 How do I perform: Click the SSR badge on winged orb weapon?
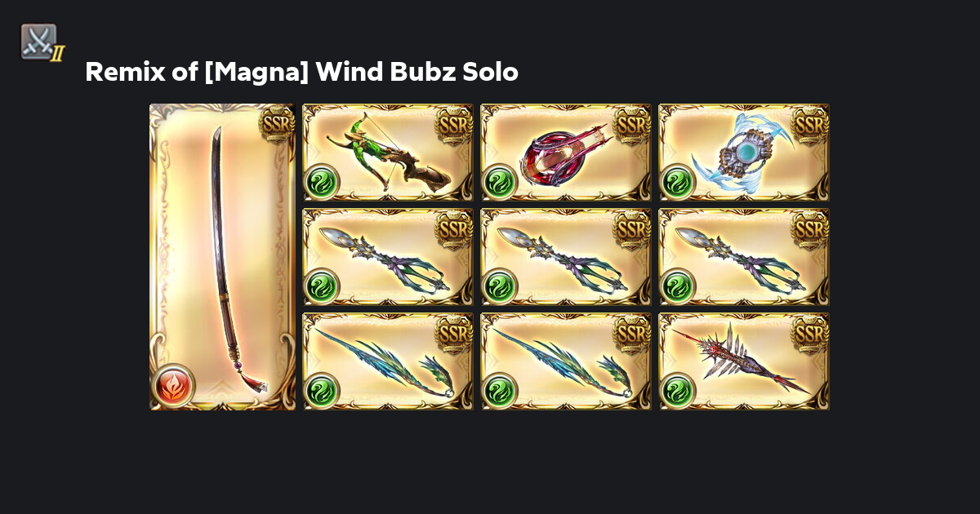point(808,124)
